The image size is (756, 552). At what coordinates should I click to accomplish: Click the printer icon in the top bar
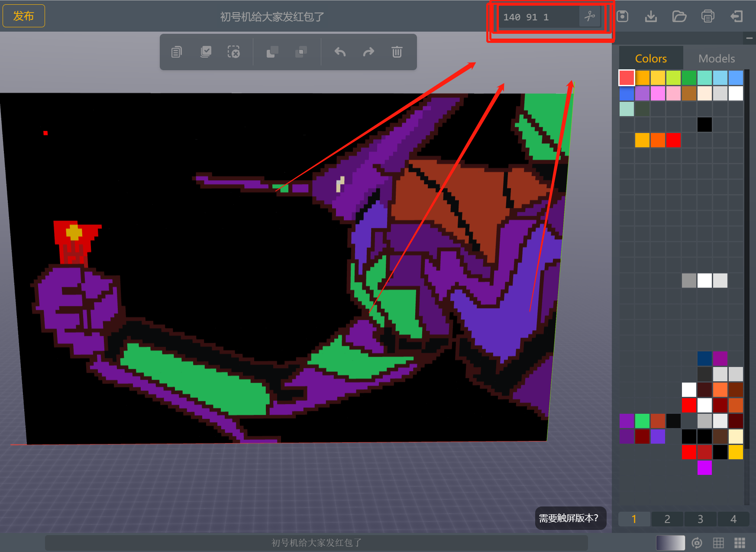pos(708,16)
